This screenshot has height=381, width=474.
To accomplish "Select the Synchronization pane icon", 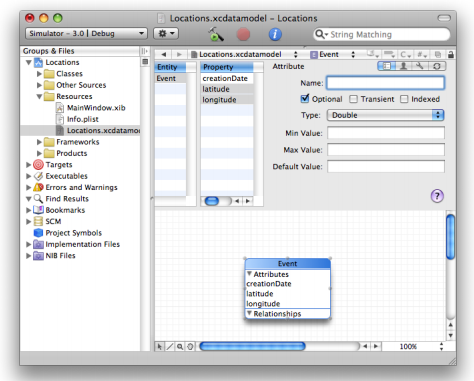I will point(436,66).
